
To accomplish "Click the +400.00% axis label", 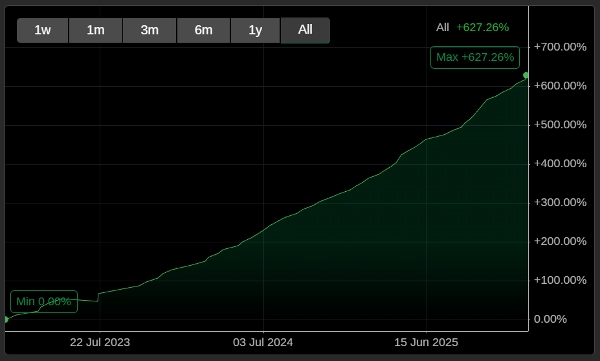I will click(x=560, y=164).
